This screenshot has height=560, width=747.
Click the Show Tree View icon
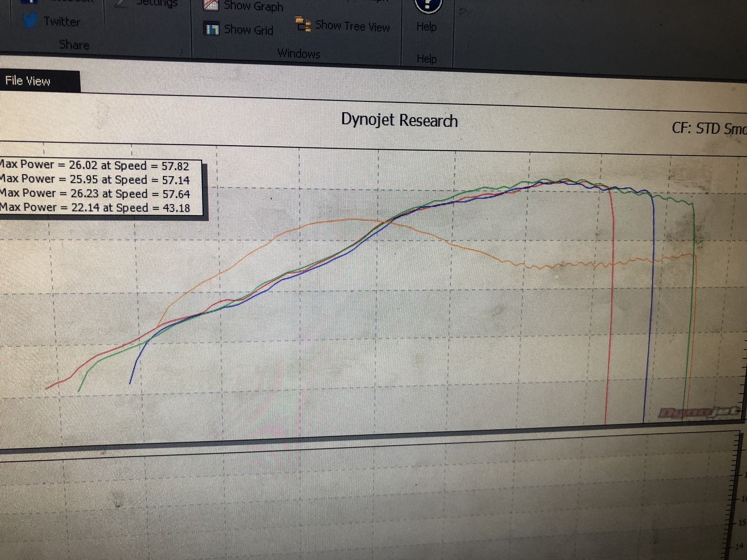303,24
